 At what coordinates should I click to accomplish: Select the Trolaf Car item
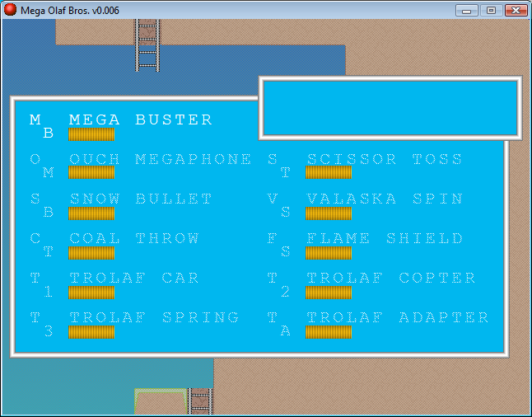click(x=133, y=278)
